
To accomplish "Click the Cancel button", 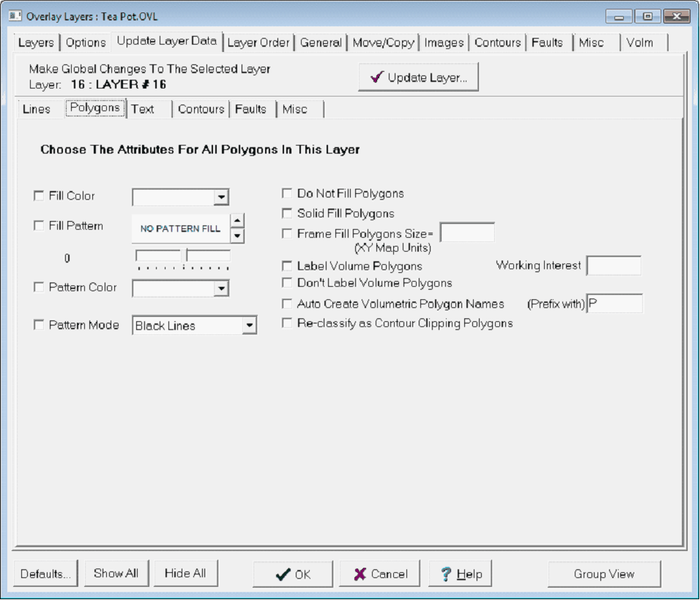I will (x=381, y=574).
